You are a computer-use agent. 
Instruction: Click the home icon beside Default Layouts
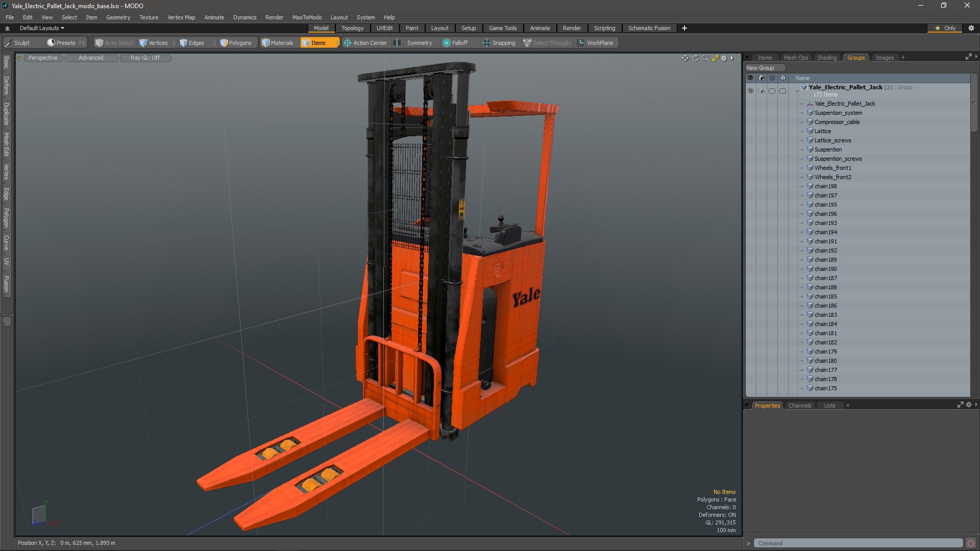click(7, 28)
